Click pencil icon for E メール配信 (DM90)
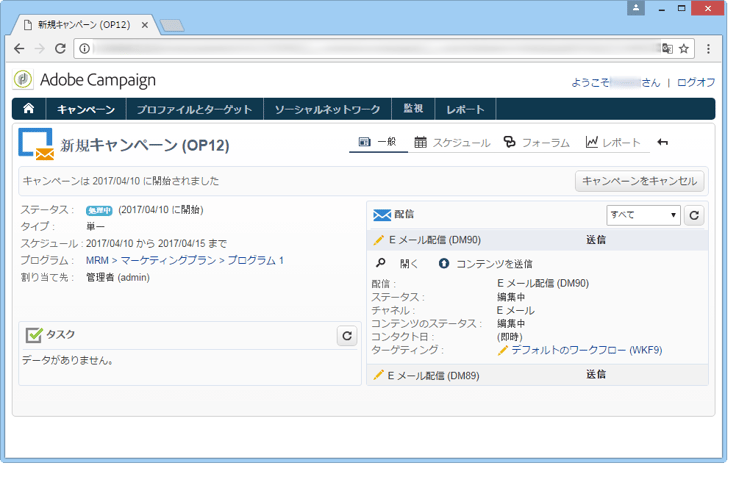750x485 pixels. click(378, 240)
